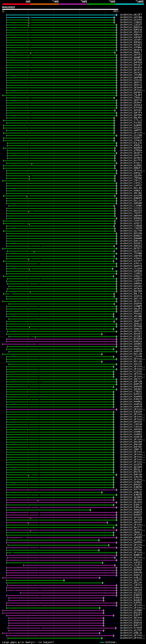Select hit UniRef100_Q66PW8
This screenshot has height=644, width=146.
(131, 77)
